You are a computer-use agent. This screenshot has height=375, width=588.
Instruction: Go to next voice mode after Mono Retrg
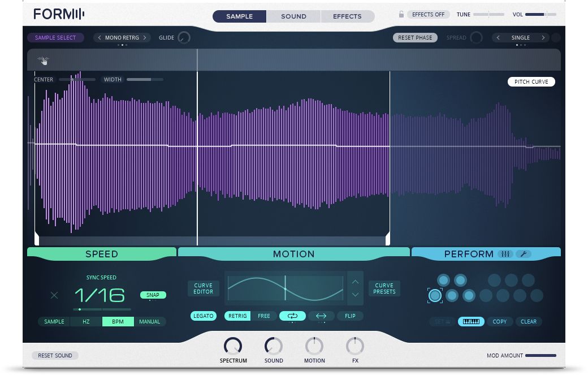coord(145,38)
